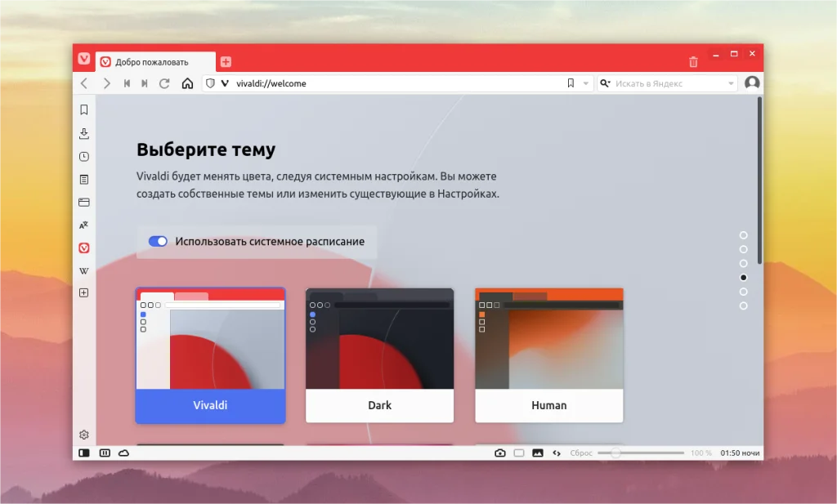Open the Bookmarks panel in the sidebar

tap(83, 110)
